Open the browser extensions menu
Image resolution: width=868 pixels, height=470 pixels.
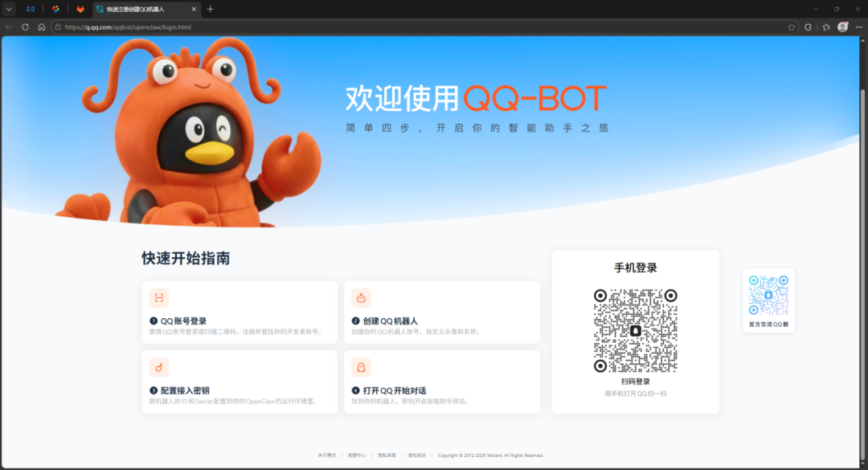pos(809,27)
